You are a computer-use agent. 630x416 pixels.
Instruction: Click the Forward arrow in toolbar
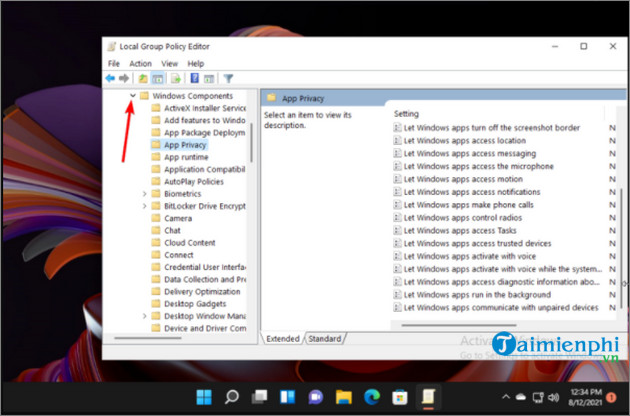click(x=124, y=78)
